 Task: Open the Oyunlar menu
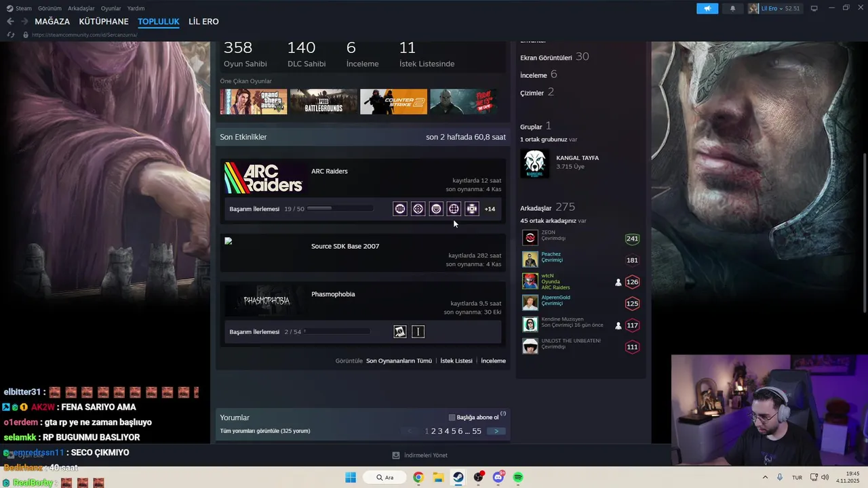click(111, 8)
